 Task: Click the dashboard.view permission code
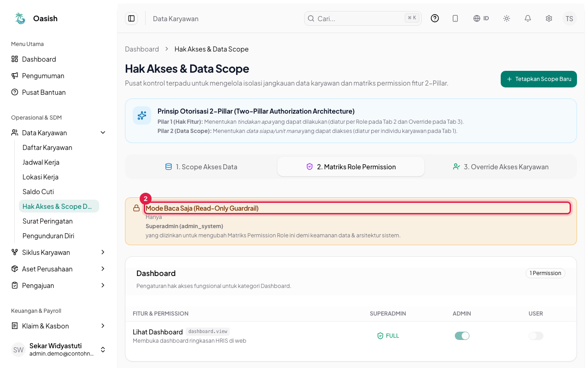click(x=208, y=332)
